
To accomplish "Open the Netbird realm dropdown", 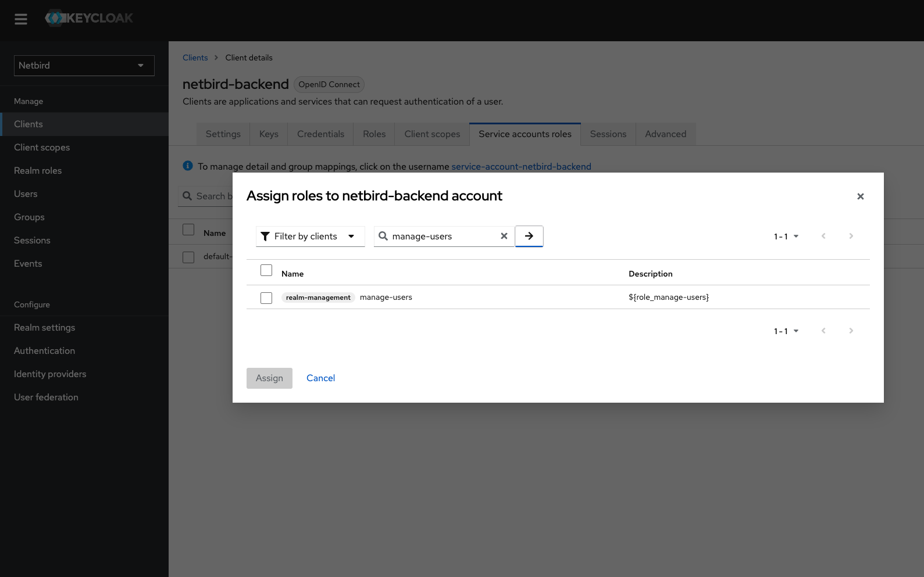I will pyautogui.click(x=84, y=66).
